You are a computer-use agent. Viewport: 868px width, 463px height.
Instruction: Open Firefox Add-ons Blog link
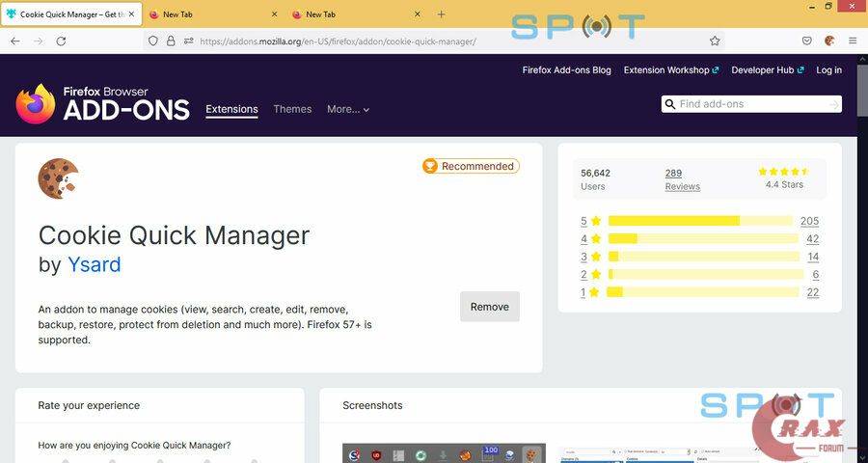pos(567,69)
